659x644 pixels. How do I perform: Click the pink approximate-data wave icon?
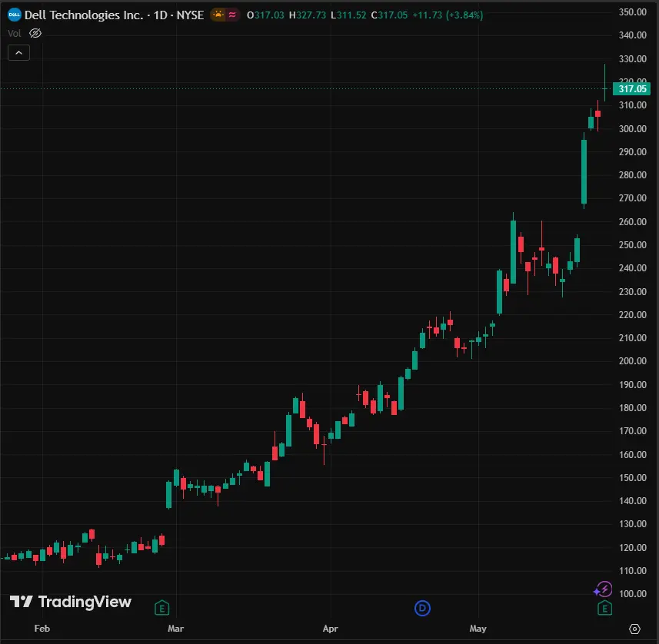[232, 15]
